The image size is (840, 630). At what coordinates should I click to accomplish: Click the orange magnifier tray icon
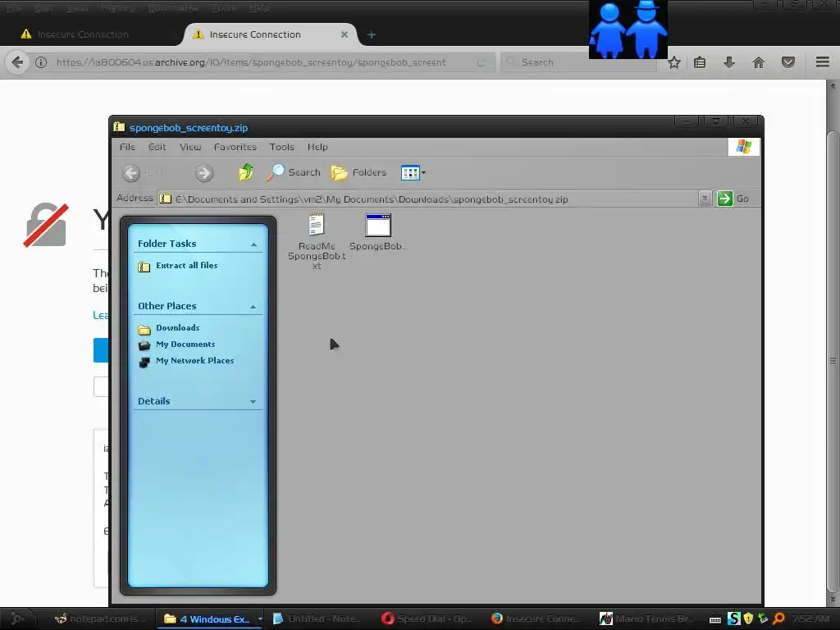click(x=778, y=619)
